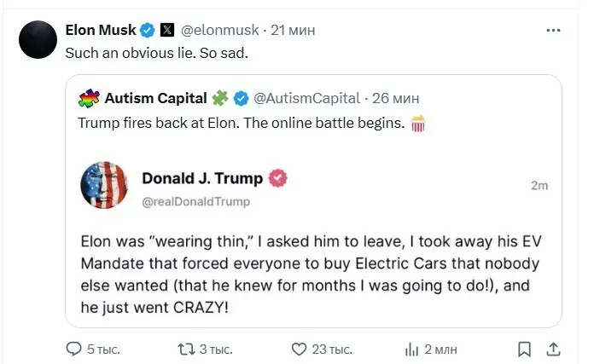
Task: Click Trump's pink verified badge
Action: pyautogui.click(x=278, y=178)
